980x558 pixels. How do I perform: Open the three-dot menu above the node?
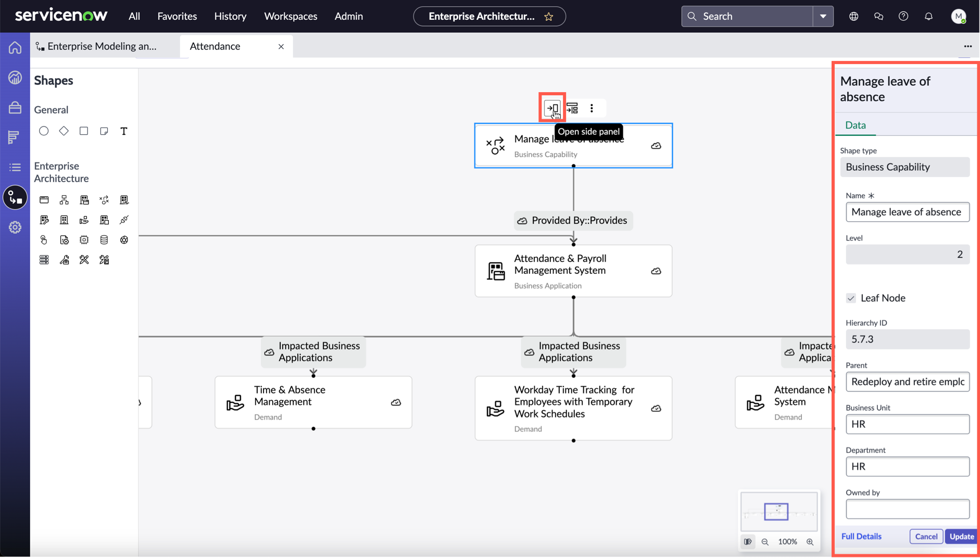(592, 108)
